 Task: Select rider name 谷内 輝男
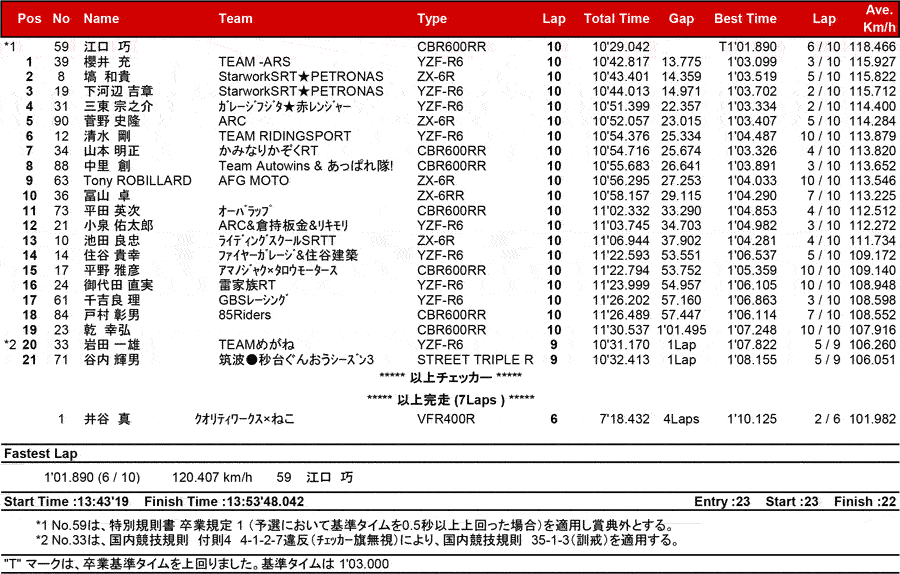pos(112,360)
